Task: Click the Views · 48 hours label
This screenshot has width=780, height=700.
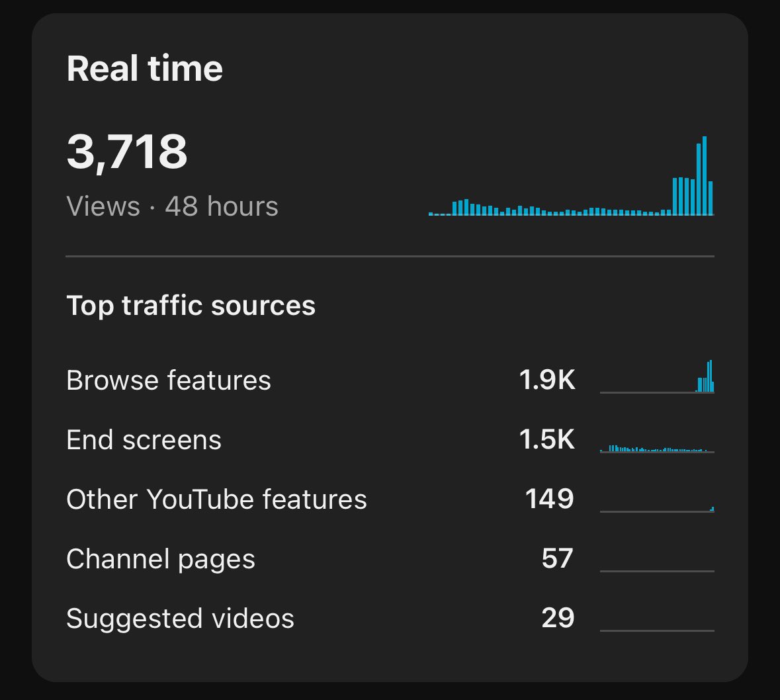Action: tap(172, 206)
